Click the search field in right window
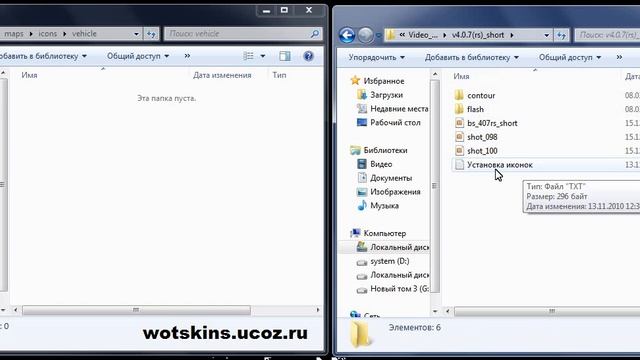 click(x=607, y=36)
